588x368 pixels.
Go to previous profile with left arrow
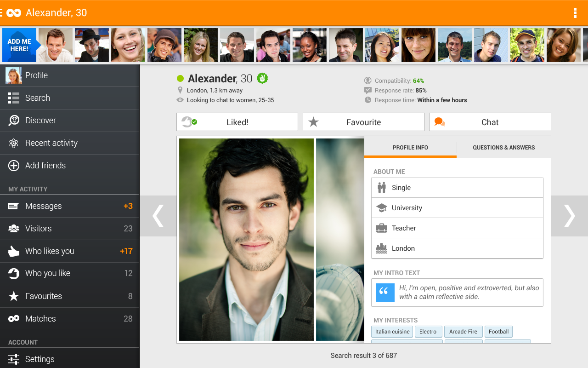tap(158, 216)
